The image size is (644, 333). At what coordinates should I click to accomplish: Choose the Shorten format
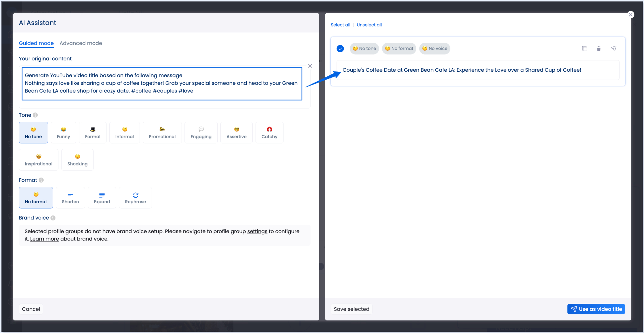[70, 197]
